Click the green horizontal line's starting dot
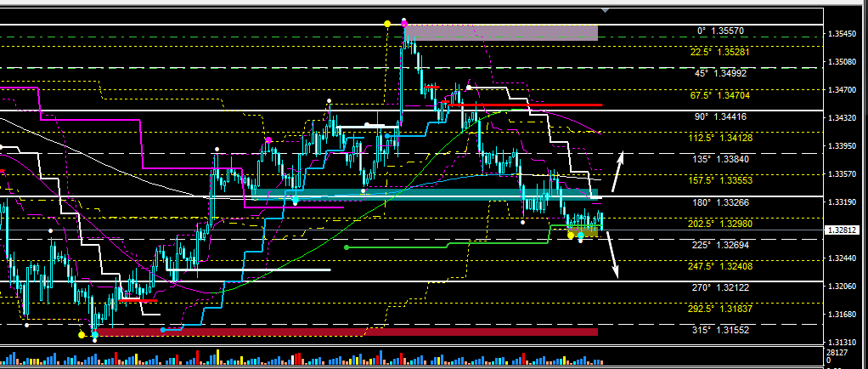The image size is (868, 369). [347, 247]
